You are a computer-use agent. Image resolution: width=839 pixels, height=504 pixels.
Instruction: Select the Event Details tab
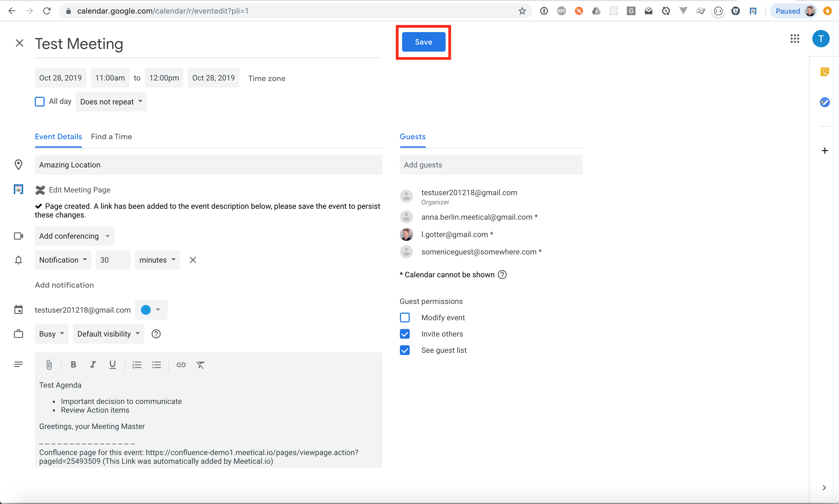58,136
